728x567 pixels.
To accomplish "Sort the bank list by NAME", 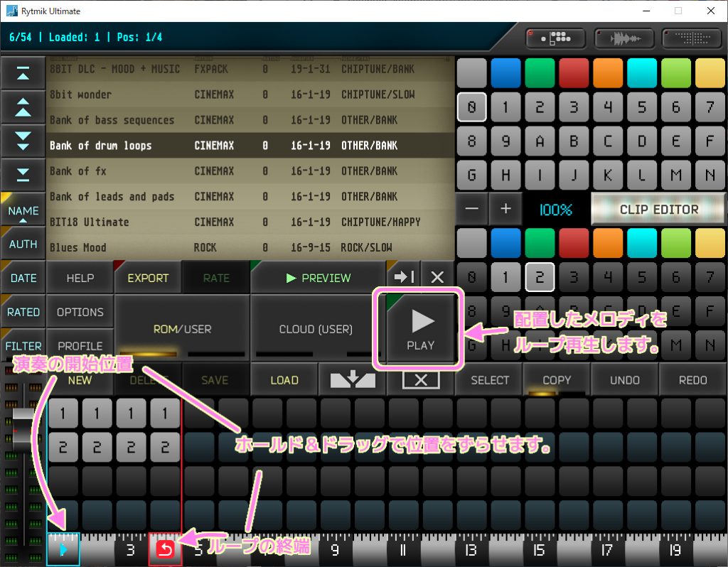I will pyautogui.click(x=23, y=210).
